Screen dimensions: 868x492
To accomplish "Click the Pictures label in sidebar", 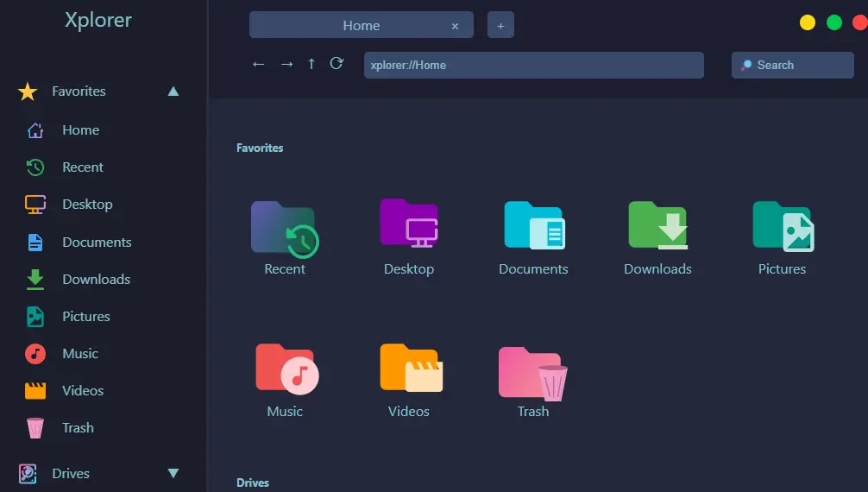I will 85,317.
